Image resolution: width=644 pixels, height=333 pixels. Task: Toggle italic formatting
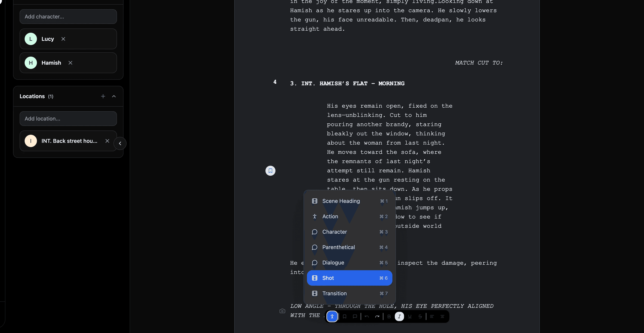pyautogui.click(x=399, y=316)
